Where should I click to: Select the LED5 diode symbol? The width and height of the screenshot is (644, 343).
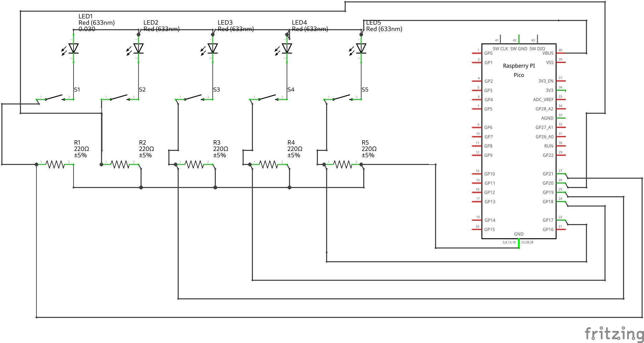click(361, 48)
